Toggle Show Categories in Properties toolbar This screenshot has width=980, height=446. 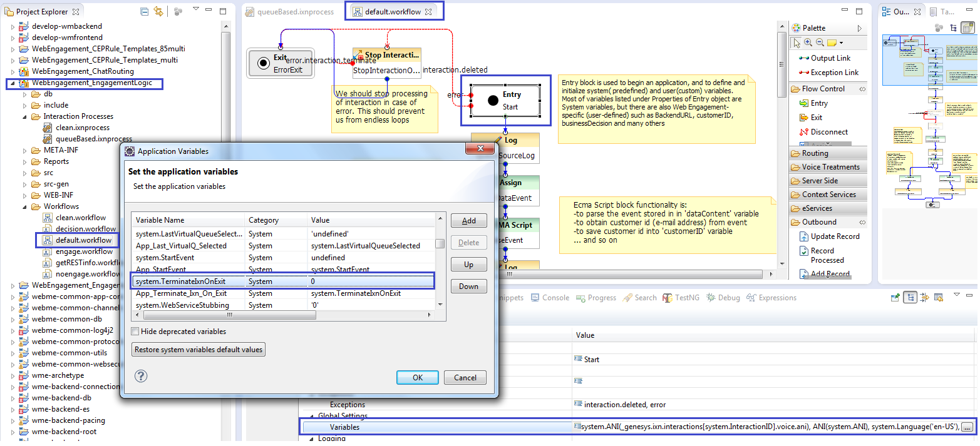910,298
